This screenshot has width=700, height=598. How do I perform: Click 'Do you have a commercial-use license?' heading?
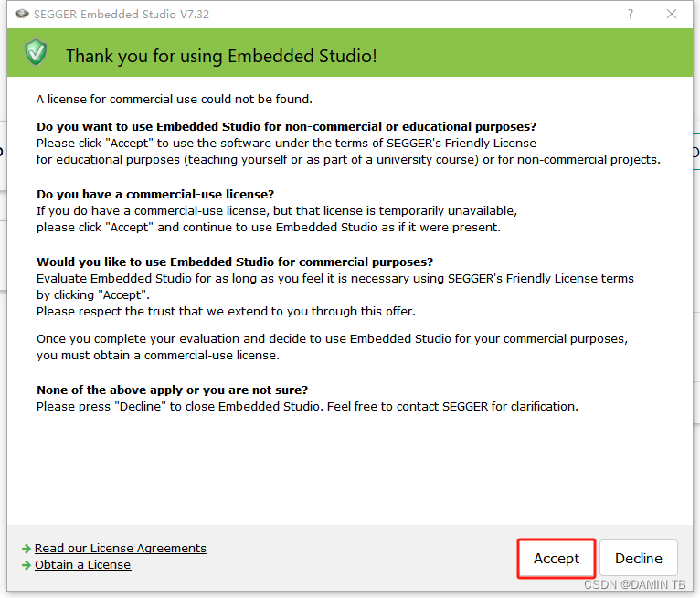pyautogui.click(x=155, y=194)
